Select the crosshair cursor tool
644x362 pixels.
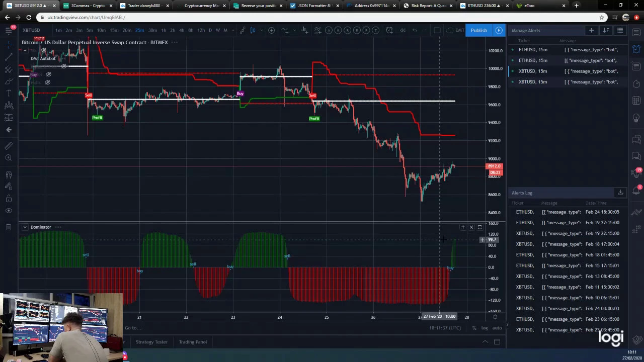click(x=9, y=45)
